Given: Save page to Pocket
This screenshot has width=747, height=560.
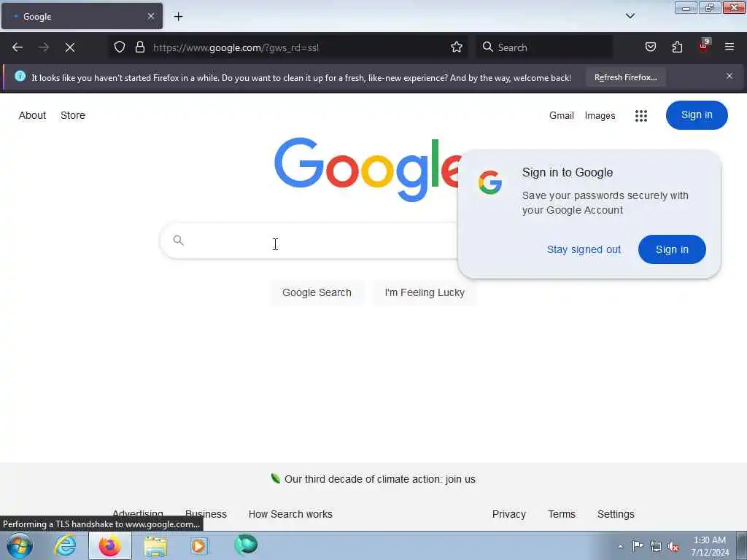Looking at the screenshot, I should pos(650,47).
